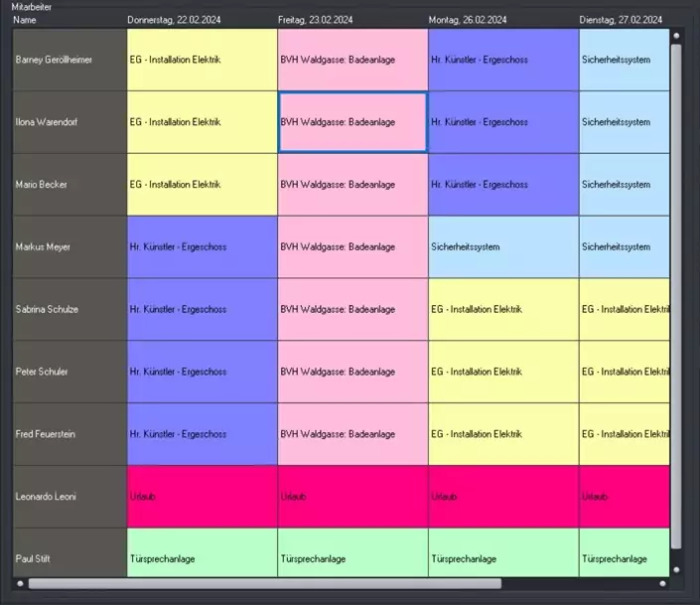Image resolution: width=700 pixels, height=605 pixels.
Task: Select Peter Schuler's Thursday Hr. Künstler cell
Action: pos(203,372)
